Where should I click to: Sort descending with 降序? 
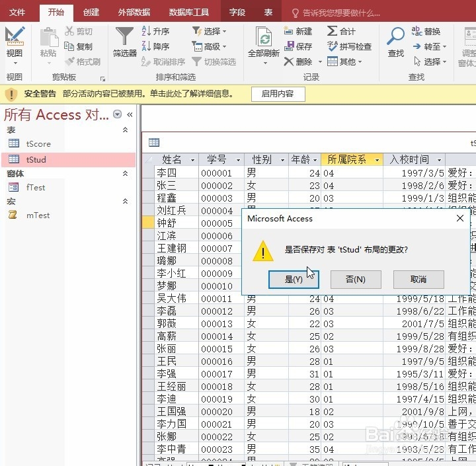[x=155, y=46]
